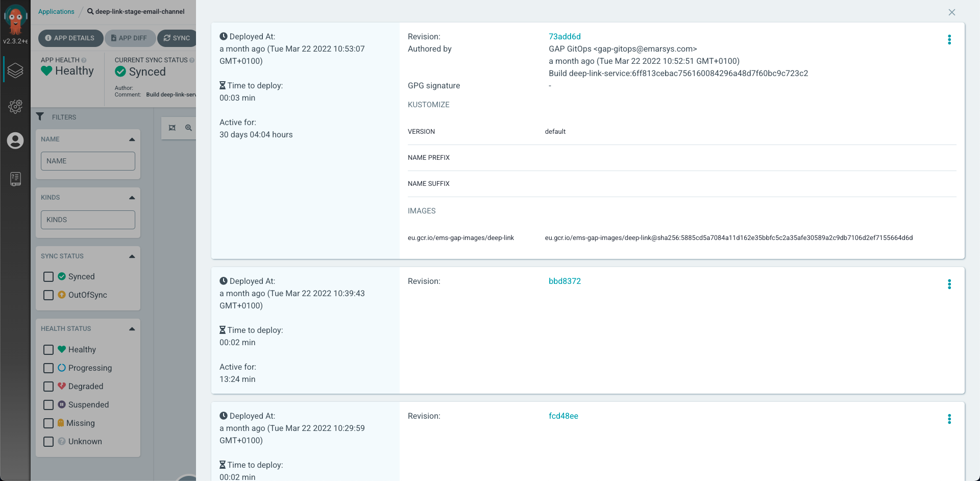Open the Applications layers sidebar icon
Image resolution: width=980 pixels, height=481 pixels.
coord(15,70)
